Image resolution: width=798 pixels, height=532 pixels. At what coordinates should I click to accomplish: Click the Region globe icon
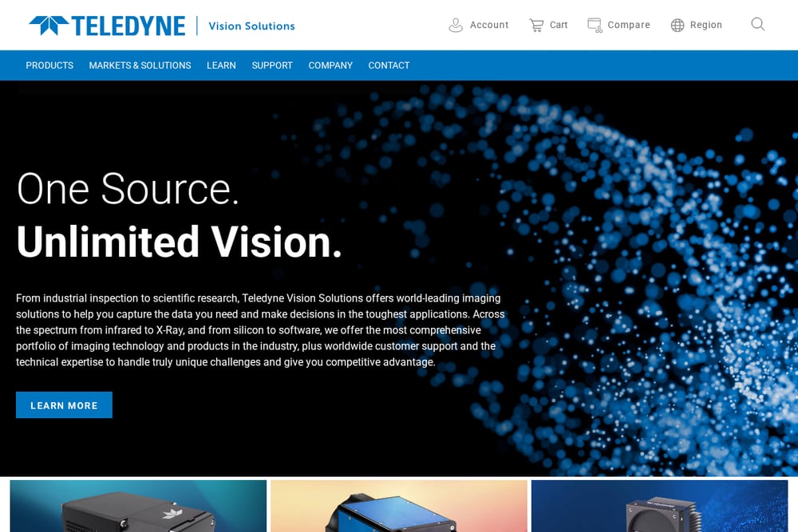point(678,25)
